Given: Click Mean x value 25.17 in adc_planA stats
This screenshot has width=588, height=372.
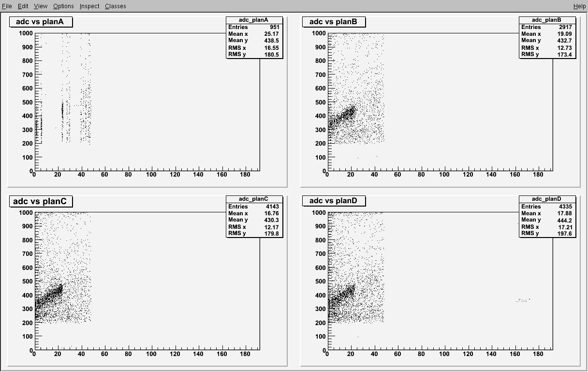Looking at the screenshot, I should click(272, 34).
